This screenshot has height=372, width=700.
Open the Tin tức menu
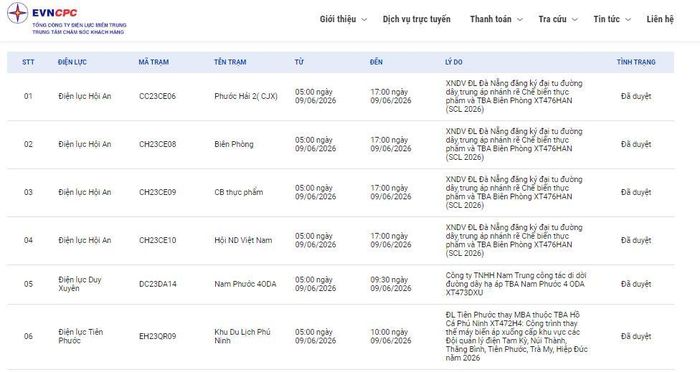pyautogui.click(x=606, y=19)
